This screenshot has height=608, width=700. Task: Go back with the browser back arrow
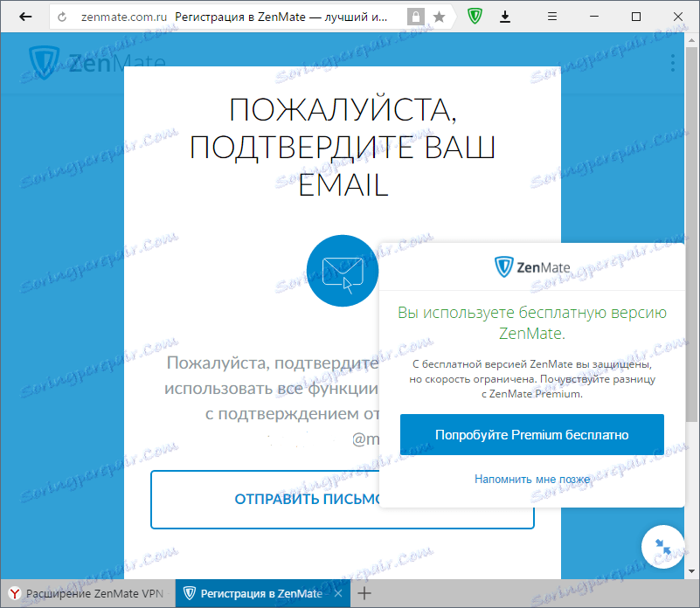pyautogui.click(x=25, y=17)
